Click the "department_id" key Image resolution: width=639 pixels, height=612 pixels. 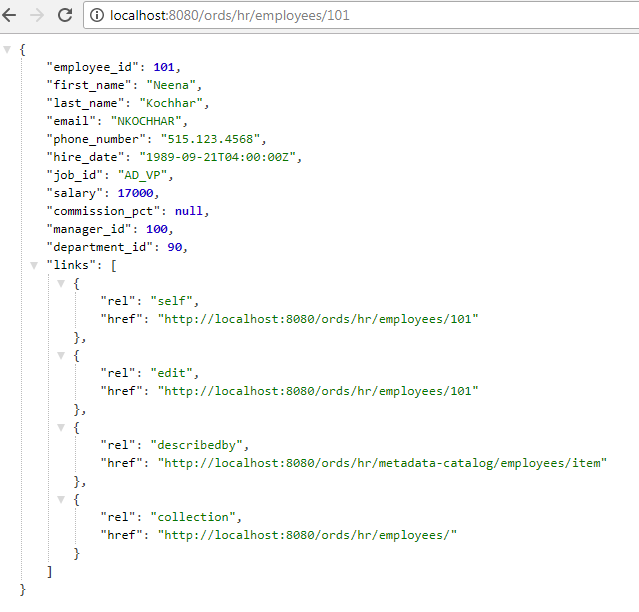pyautogui.click(x=100, y=247)
